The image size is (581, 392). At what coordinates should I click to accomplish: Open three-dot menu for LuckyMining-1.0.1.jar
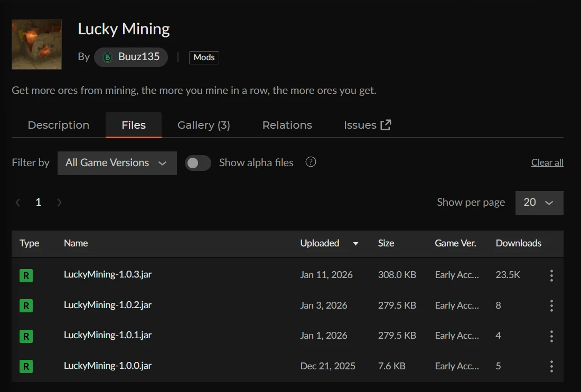coord(551,336)
